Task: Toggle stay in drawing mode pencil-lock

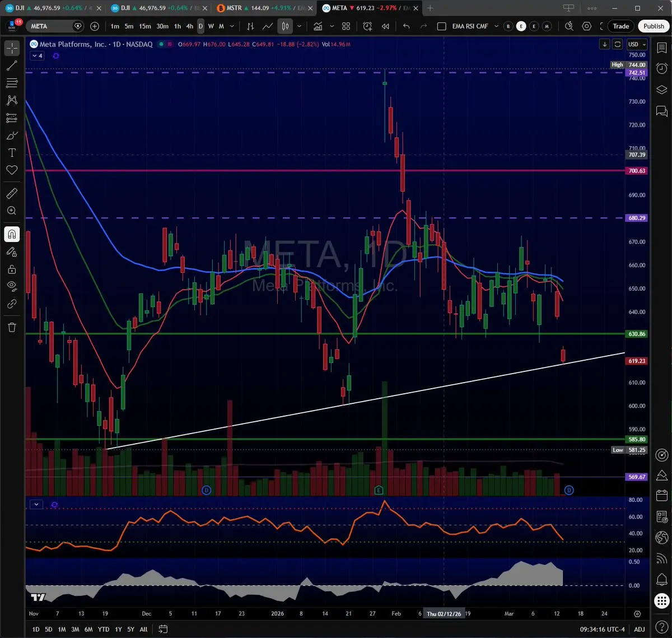Action: pos(12,252)
